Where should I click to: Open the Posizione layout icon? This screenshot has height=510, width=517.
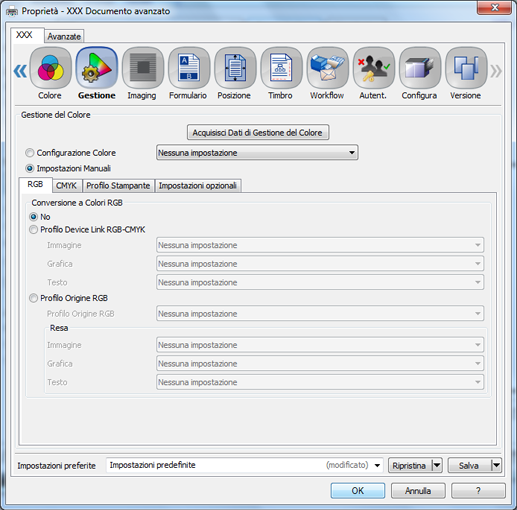[x=235, y=68]
